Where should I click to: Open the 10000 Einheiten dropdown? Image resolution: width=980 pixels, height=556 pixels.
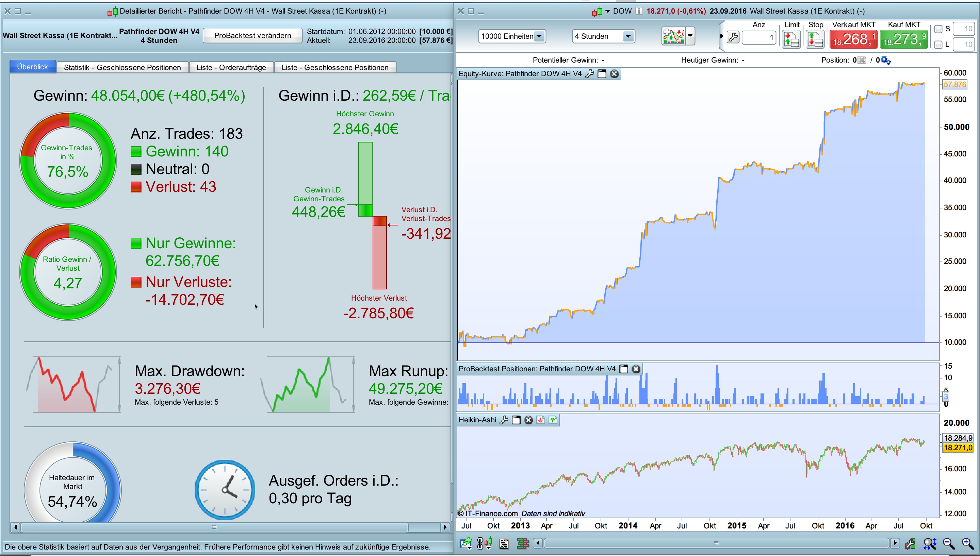click(539, 36)
